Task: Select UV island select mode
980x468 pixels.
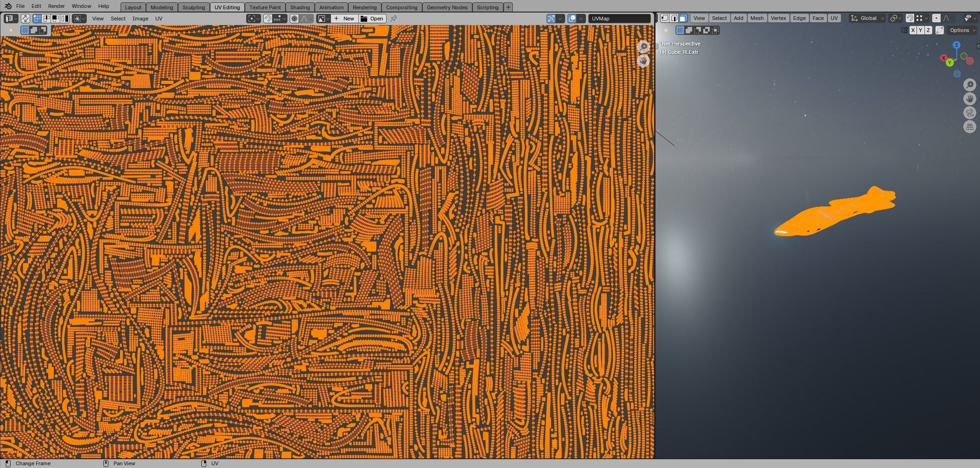Action: (x=64, y=19)
